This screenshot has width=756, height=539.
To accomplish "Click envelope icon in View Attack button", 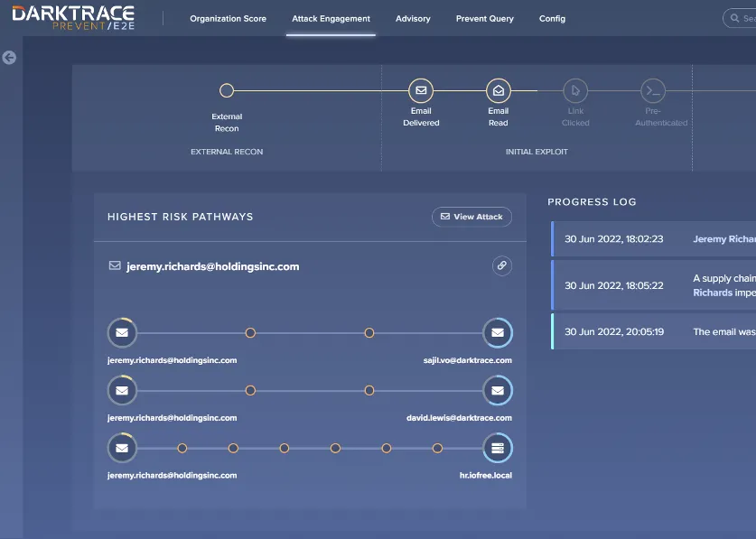I will 445,217.
